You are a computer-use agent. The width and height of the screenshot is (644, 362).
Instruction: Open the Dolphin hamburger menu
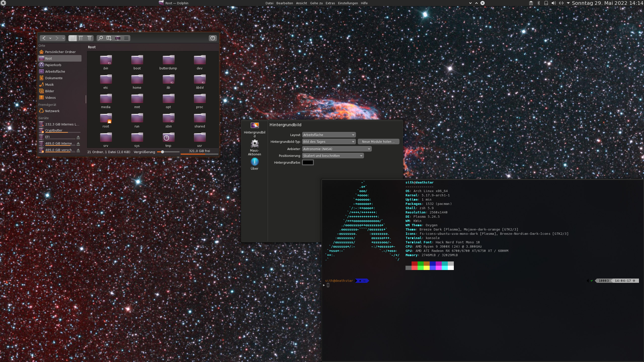(x=126, y=38)
